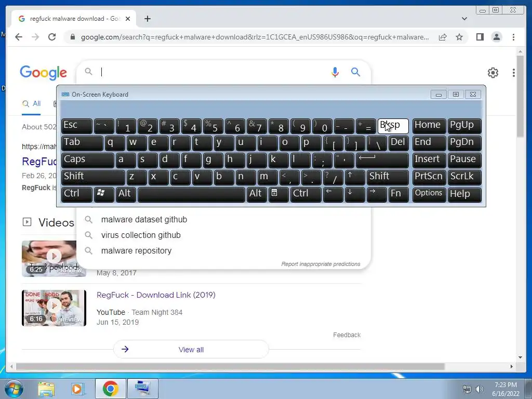This screenshot has width=532, height=399.
Task: Click the PrtScn key
Action: point(429,177)
